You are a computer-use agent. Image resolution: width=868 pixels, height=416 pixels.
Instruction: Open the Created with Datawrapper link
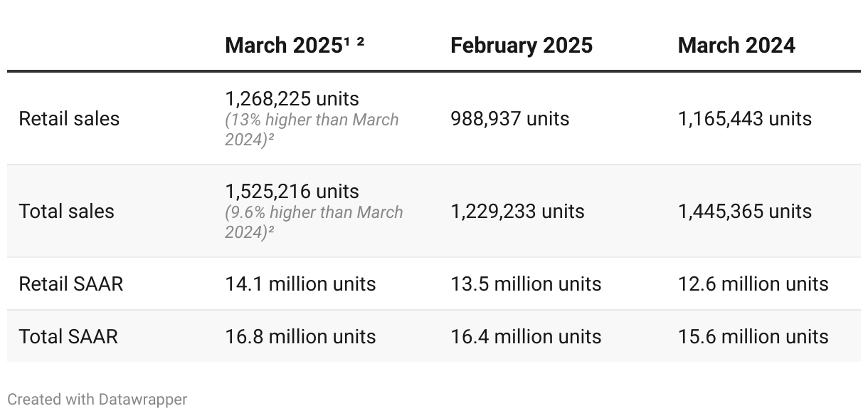tap(97, 400)
